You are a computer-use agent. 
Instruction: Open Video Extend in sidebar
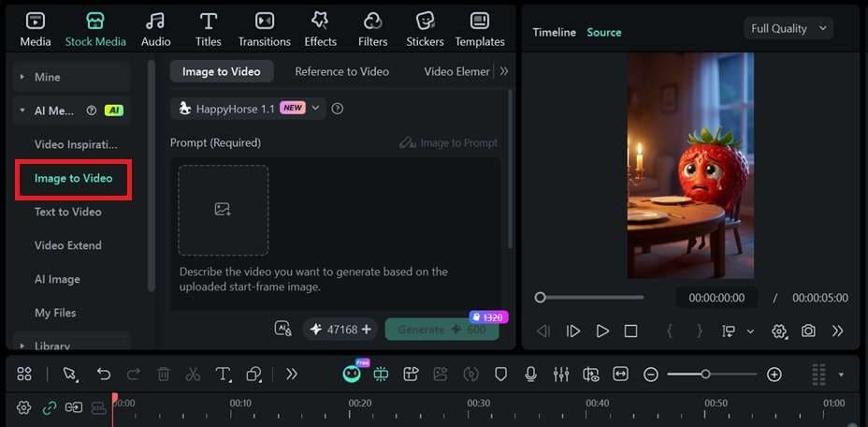67,245
